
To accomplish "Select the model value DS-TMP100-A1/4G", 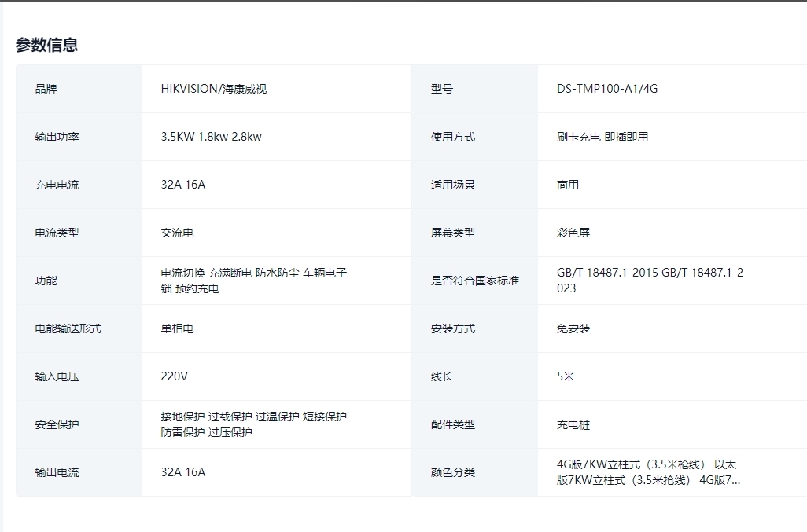I will click(607, 89).
